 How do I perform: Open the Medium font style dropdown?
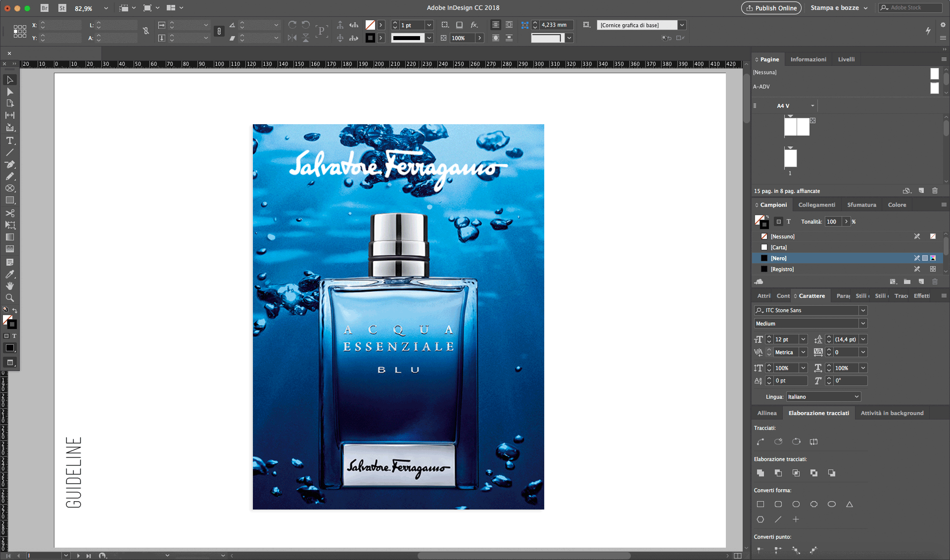point(863,324)
